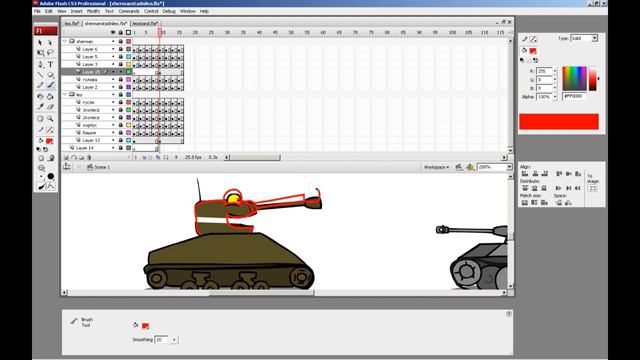Click the hex color input field
640x360 pixels.
574,96
